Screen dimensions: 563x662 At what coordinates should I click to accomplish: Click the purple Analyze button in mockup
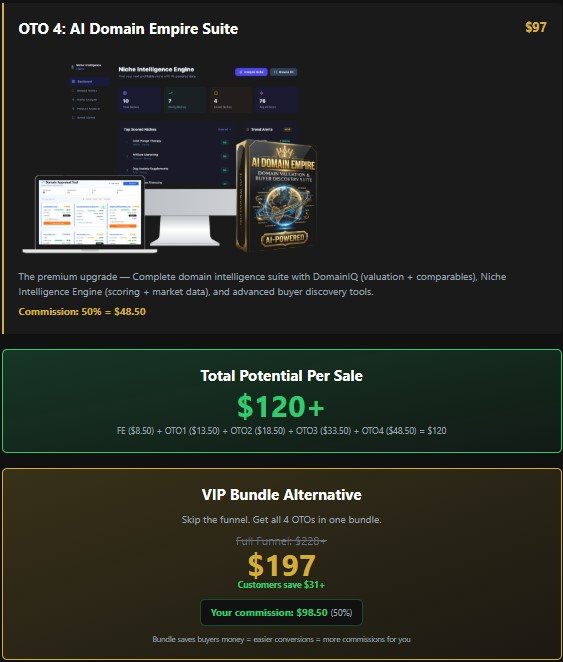point(251,72)
